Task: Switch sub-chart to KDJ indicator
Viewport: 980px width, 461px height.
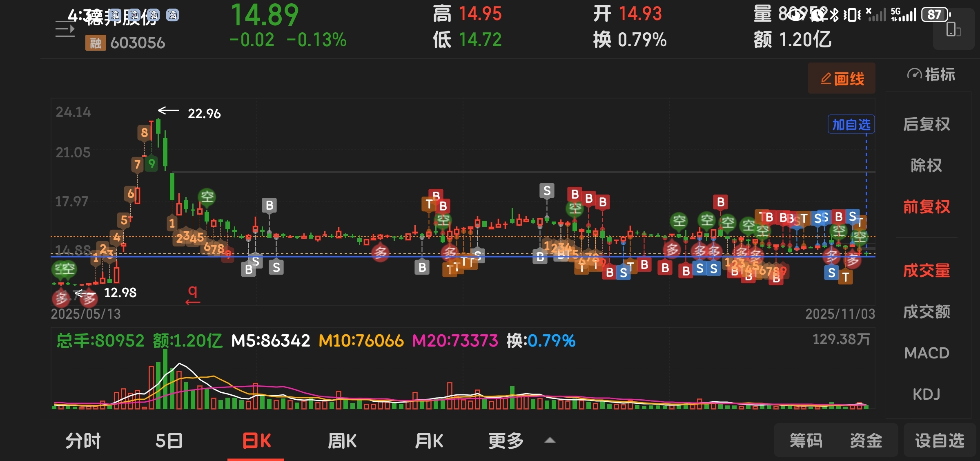Action: [x=926, y=394]
